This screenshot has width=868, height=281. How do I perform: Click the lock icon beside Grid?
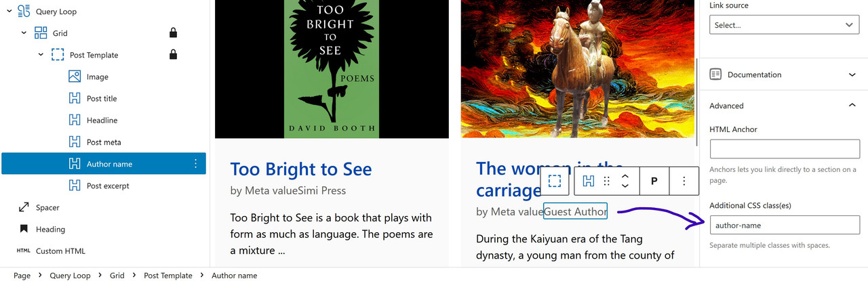click(x=173, y=33)
